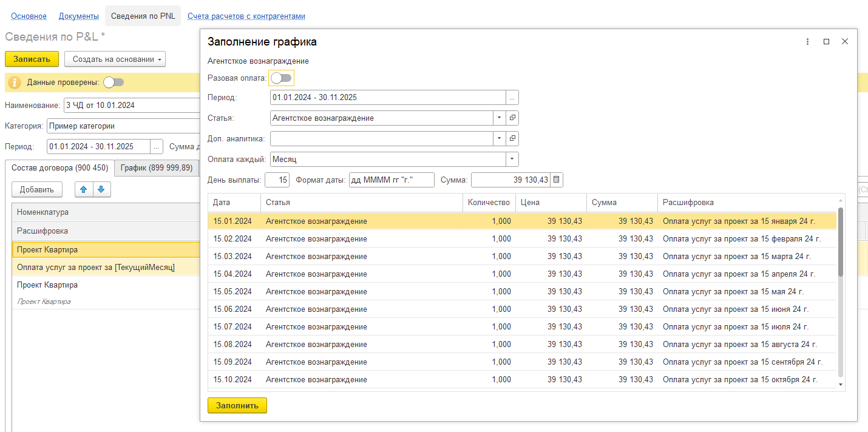Viewport: 868px width, 432px height.
Task: Select the Состав договора (900 450) tab
Action: coord(59,168)
